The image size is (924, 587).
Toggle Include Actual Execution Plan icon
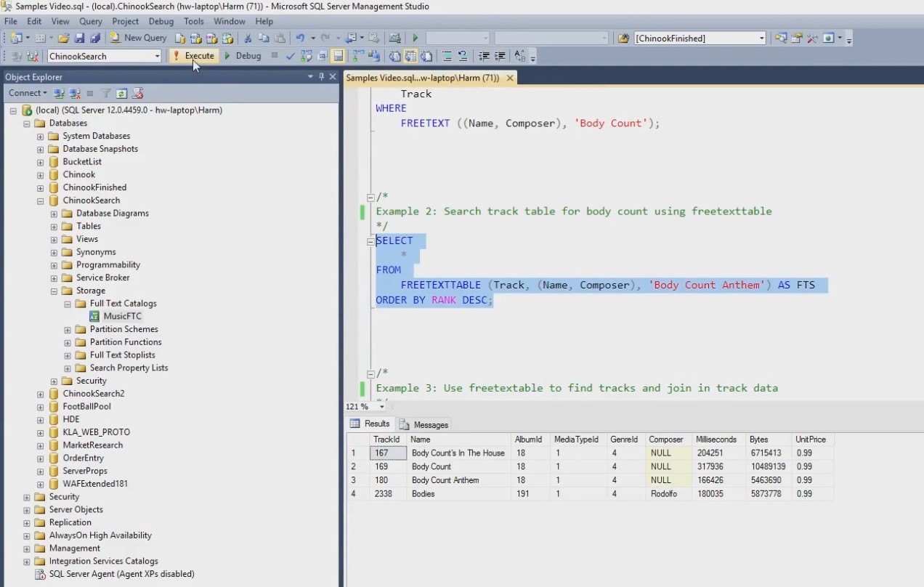(x=358, y=56)
